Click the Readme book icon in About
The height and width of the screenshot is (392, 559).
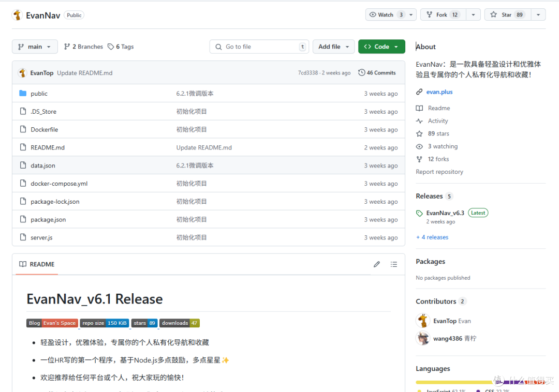[x=419, y=108]
